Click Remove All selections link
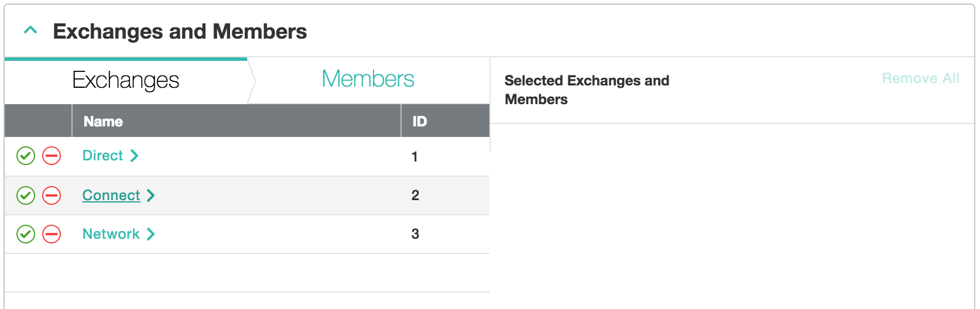The image size is (980, 309). pyautogui.click(x=920, y=78)
